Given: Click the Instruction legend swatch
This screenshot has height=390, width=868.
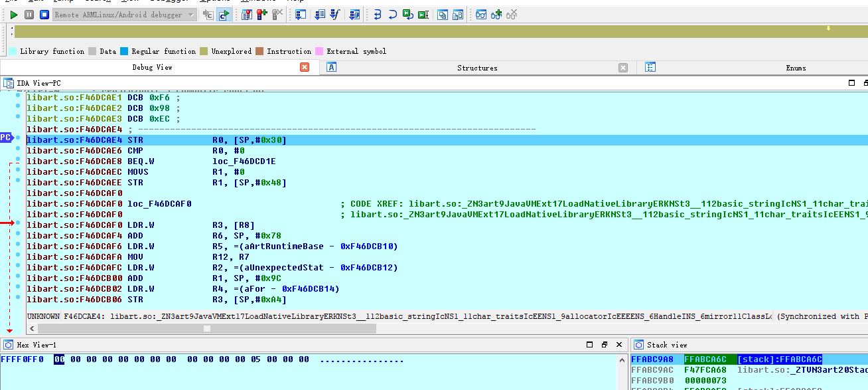Looking at the screenshot, I should [x=259, y=51].
